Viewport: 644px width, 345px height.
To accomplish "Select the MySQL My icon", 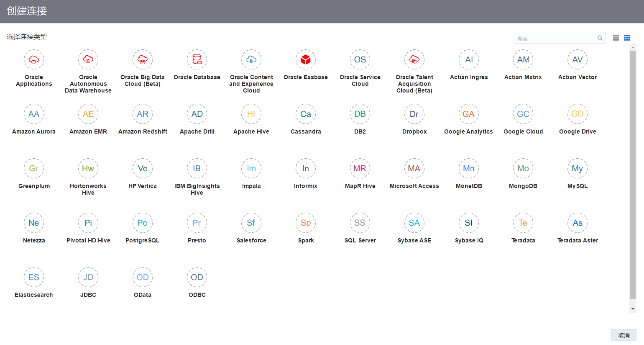I will [x=578, y=168].
